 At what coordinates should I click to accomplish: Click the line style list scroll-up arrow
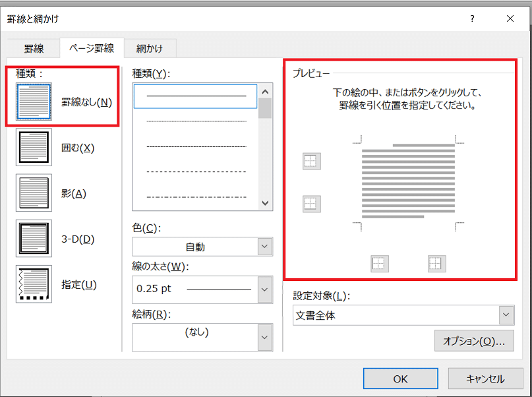pyautogui.click(x=265, y=92)
